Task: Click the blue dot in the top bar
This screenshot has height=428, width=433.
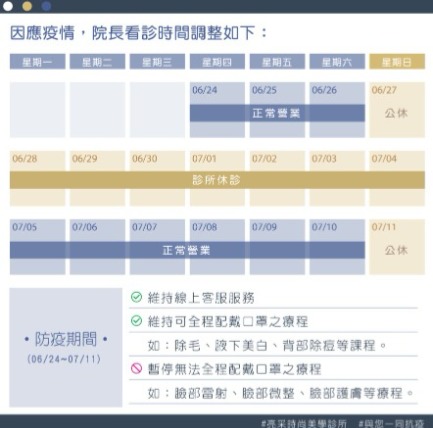Action: [x=46, y=6]
